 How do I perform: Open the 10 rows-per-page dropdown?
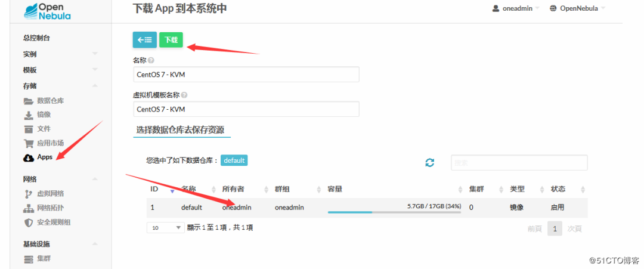166,227
